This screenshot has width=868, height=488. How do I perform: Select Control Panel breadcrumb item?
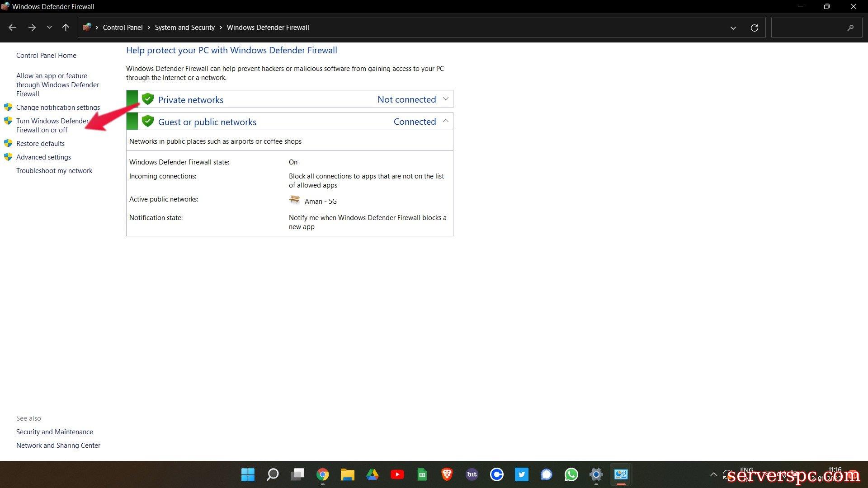click(123, 28)
